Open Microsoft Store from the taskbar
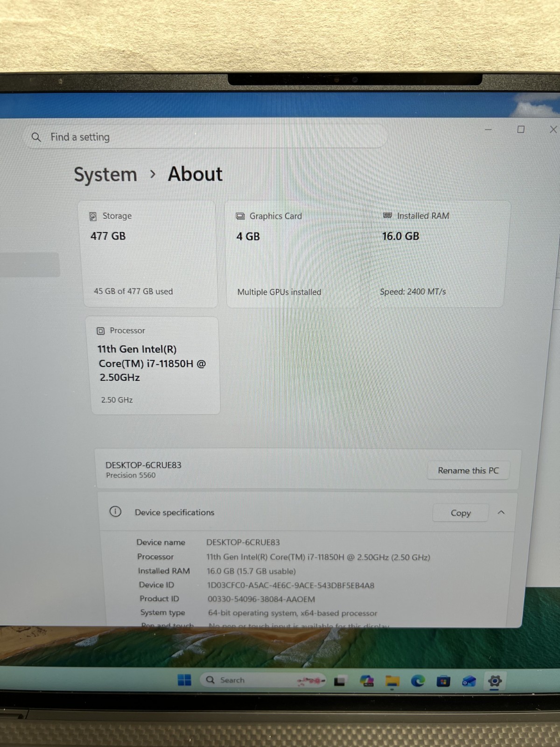This screenshot has height=747, width=560. pos(443,682)
